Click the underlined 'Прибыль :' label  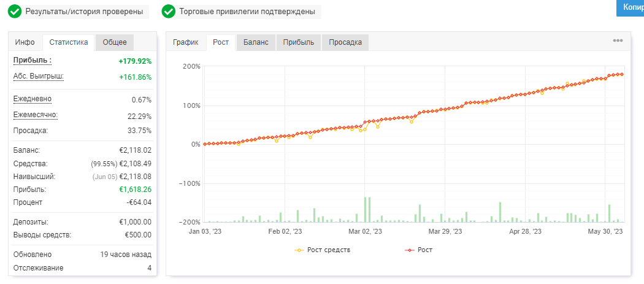(33, 61)
